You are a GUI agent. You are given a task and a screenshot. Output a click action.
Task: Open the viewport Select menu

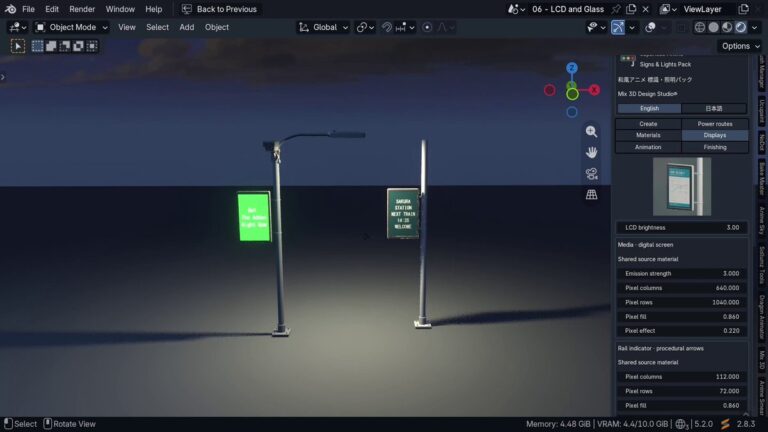click(x=157, y=27)
